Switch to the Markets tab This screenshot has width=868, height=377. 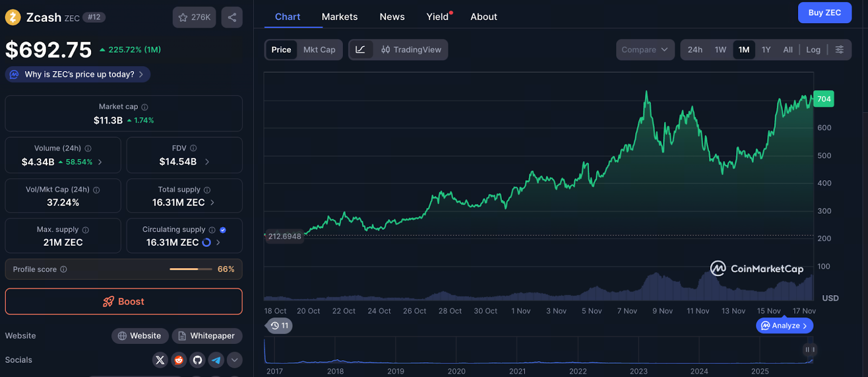(340, 17)
